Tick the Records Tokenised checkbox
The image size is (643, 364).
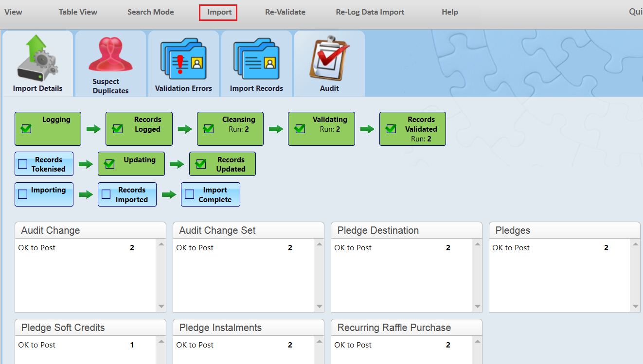22,164
